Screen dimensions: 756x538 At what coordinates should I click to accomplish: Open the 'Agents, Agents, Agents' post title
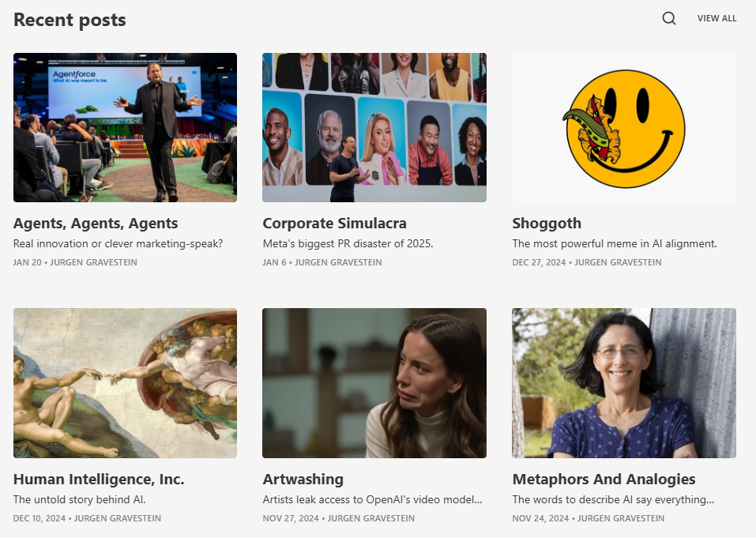[96, 224]
